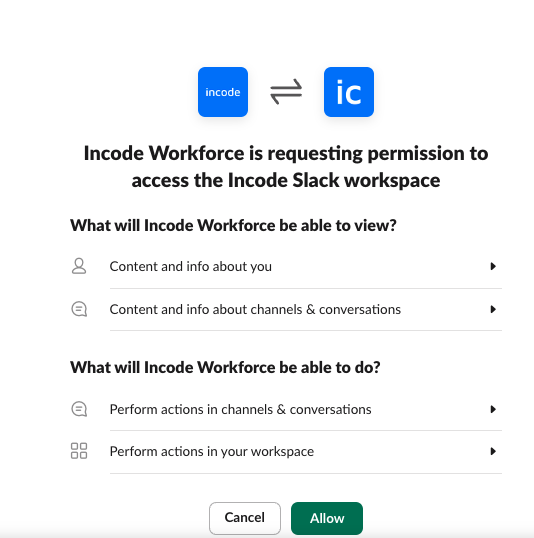Click the chat bubble icon beside Perform actions in channels

point(79,409)
